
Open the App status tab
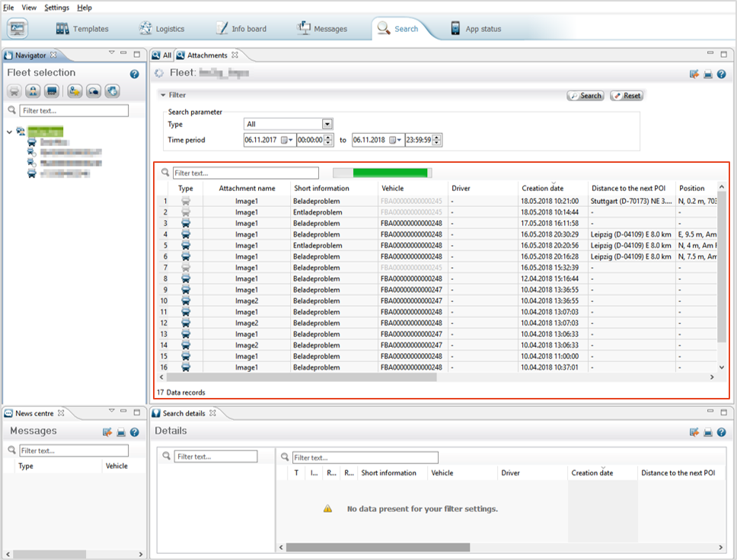(476, 29)
